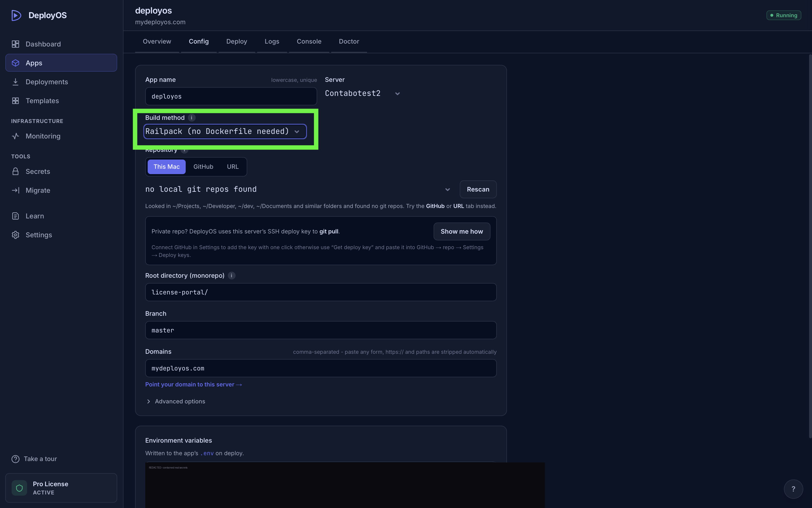Open the Server Contabotest2 dropdown
The image size is (812, 508).
tap(362, 93)
